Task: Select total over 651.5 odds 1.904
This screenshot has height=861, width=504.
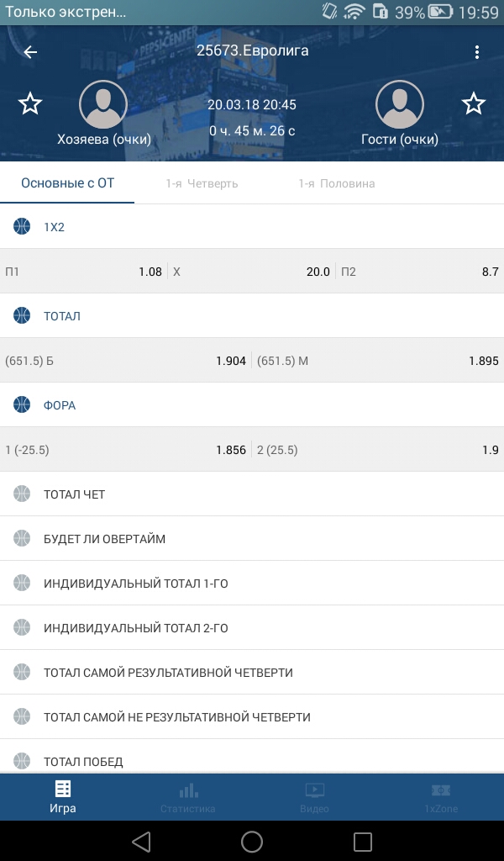Action: pyautogui.click(x=126, y=361)
